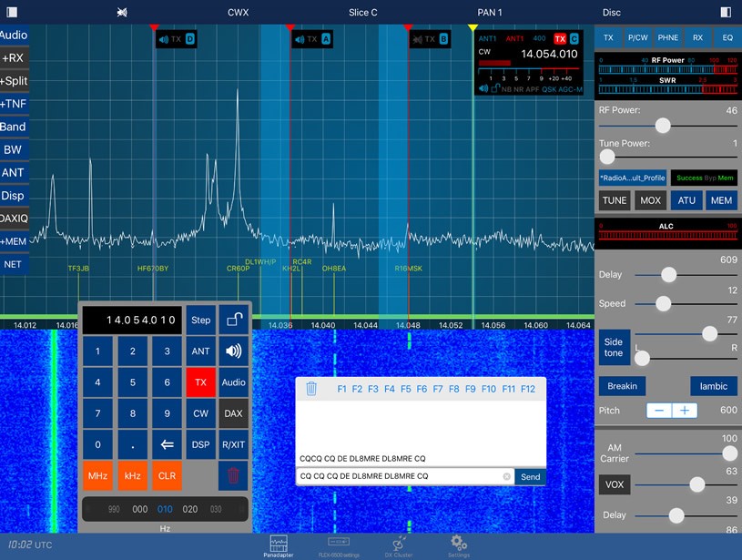Image resolution: width=742 pixels, height=560 pixels.
Task: Open the Settings gear icon
Action: click(459, 545)
